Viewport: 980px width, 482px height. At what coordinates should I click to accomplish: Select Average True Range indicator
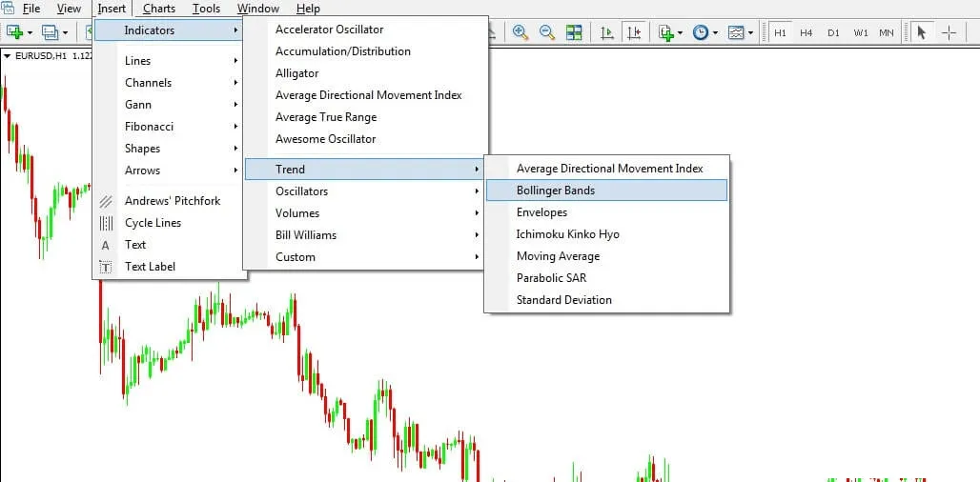365,117
